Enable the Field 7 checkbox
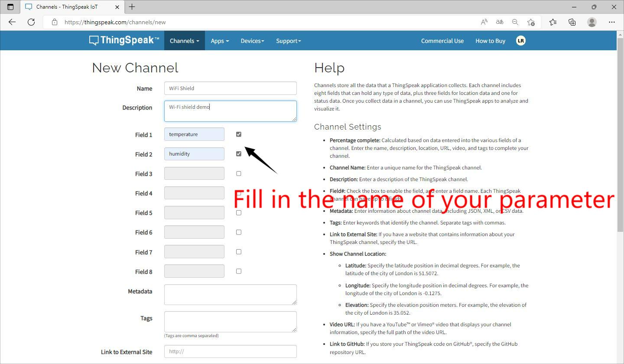Screen dimensions: 624x364 (x=238, y=252)
